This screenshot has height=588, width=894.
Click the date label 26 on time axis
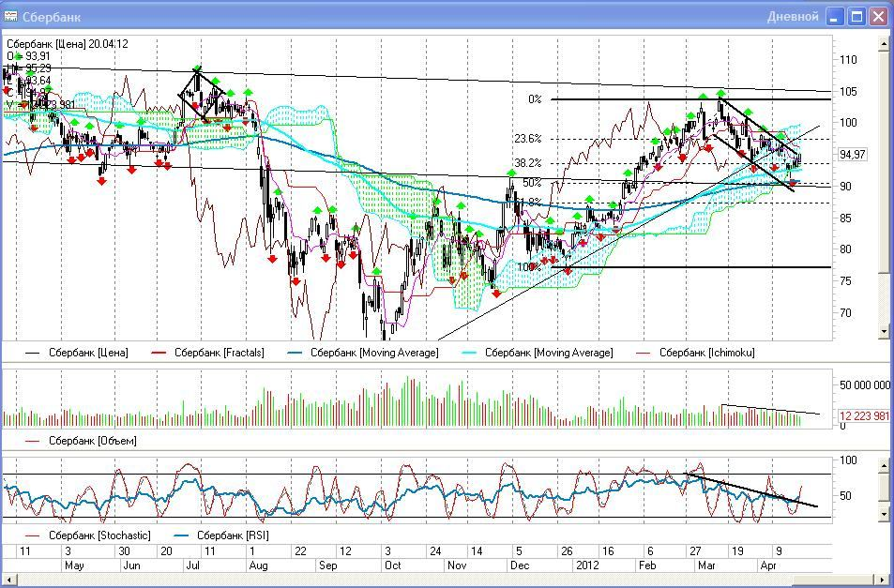pos(567,551)
